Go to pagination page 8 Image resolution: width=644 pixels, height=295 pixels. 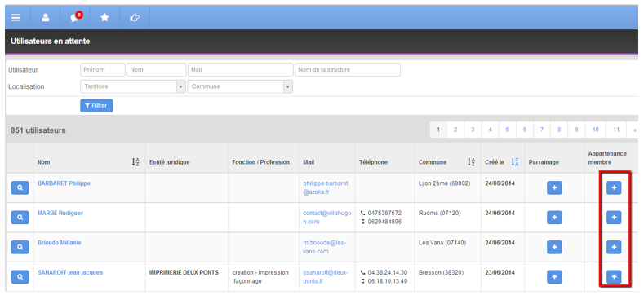pyautogui.click(x=559, y=130)
